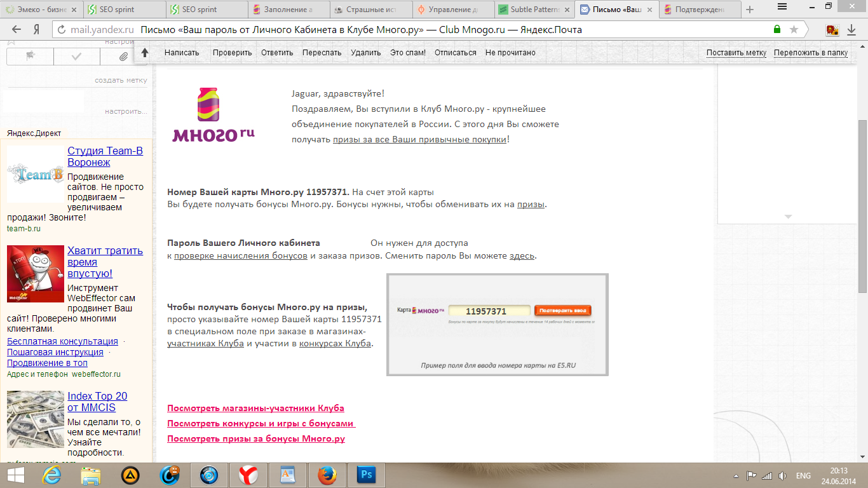The width and height of the screenshot is (868, 488).
Task: Open 'Посмотреть магазины-участники Клуба' link
Action: pyautogui.click(x=255, y=408)
